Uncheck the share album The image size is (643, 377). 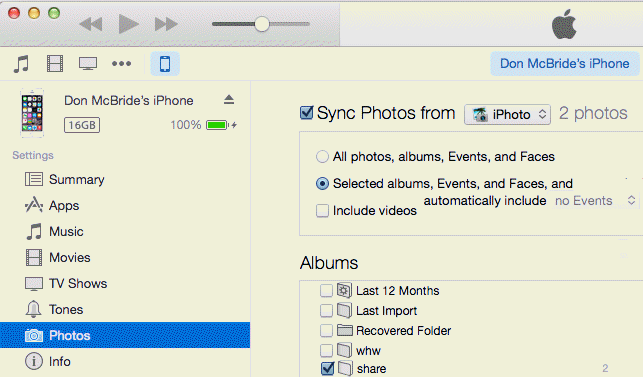click(327, 368)
